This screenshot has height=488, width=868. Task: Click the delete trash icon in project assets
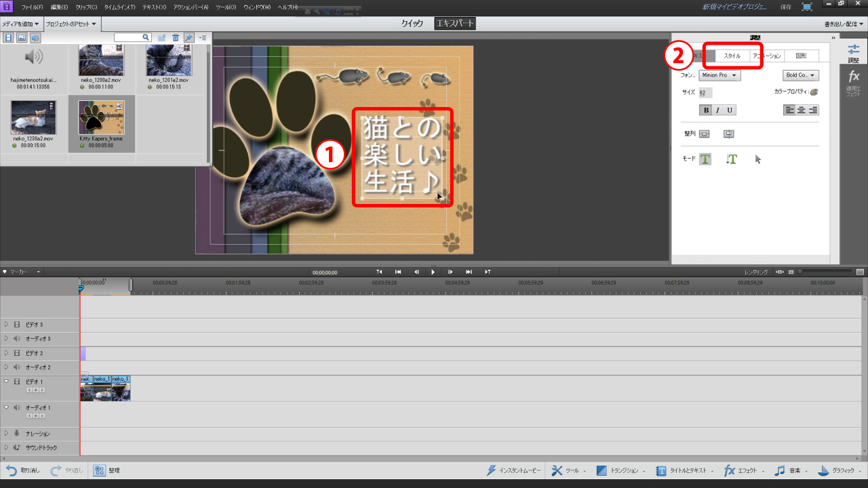coord(175,38)
